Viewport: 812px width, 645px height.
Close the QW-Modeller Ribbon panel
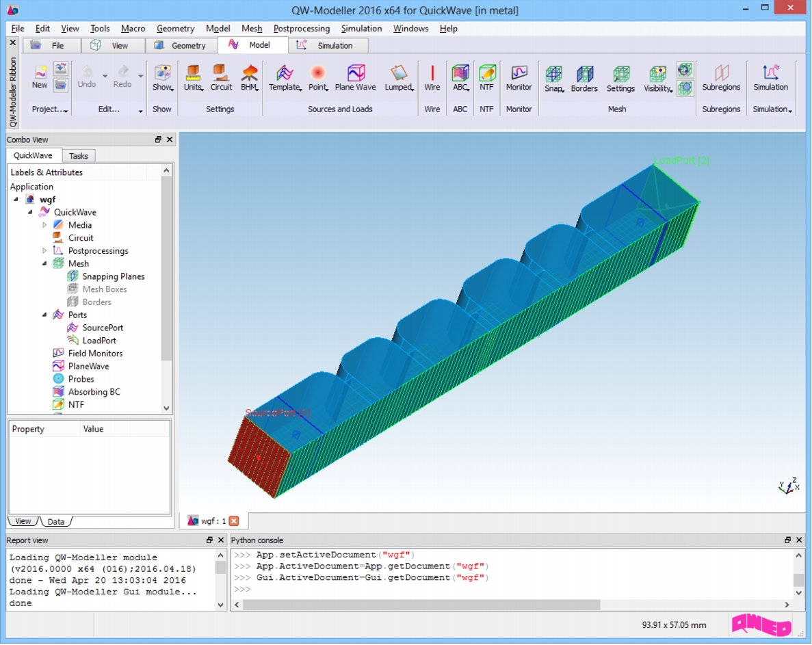13,42
